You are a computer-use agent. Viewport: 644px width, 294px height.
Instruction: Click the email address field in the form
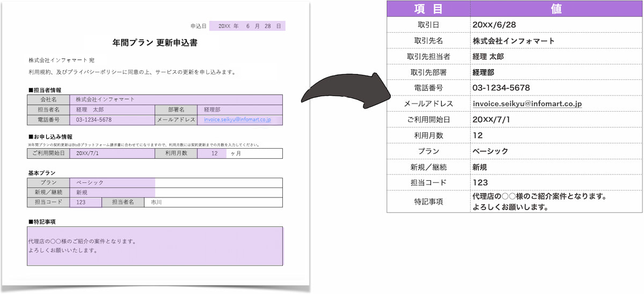click(240, 120)
